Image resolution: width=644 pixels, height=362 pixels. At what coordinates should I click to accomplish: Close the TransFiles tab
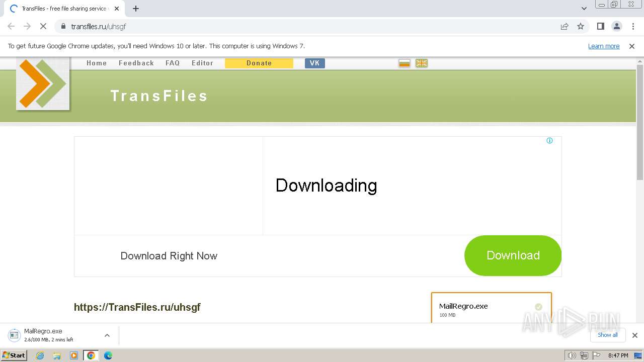pos(117,9)
